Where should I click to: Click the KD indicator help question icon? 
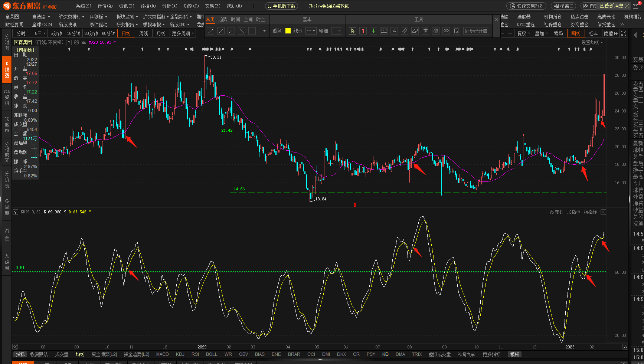pyautogui.click(x=15, y=212)
